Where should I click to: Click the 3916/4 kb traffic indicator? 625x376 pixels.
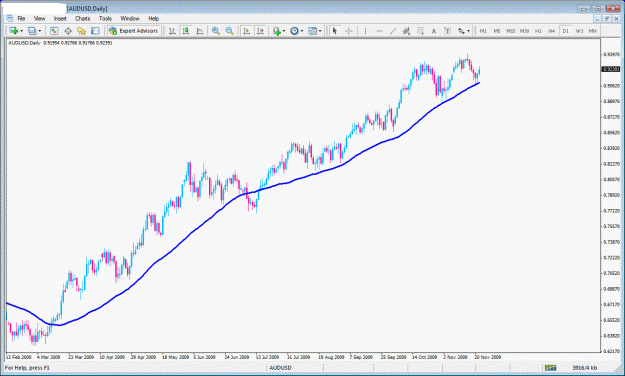click(584, 368)
